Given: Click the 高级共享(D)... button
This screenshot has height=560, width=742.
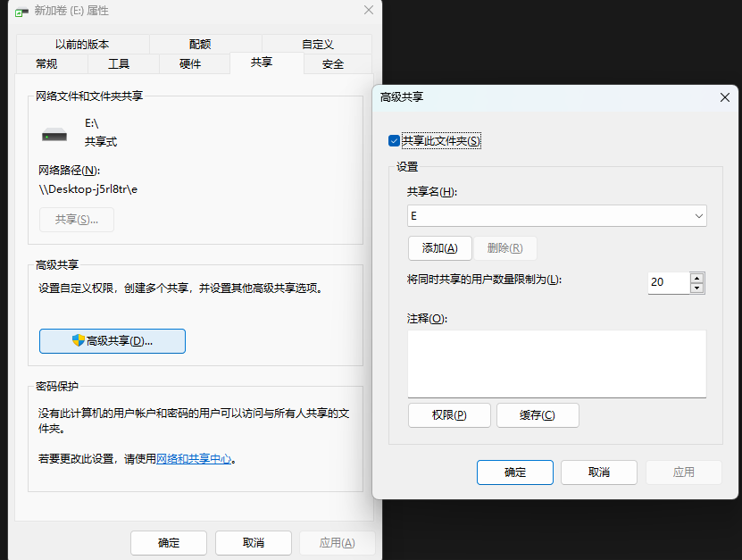Looking at the screenshot, I should pyautogui.click(x=113, y=341).
